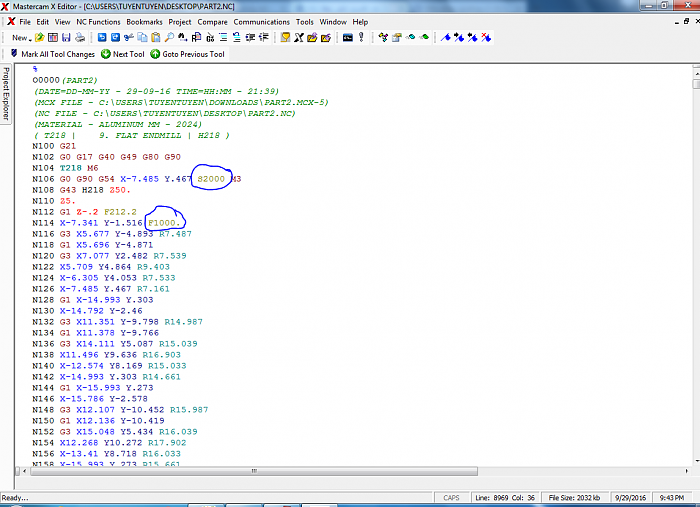
Task: Open the Compare menu
Action: pyautogui.click(x=212, y=22)
